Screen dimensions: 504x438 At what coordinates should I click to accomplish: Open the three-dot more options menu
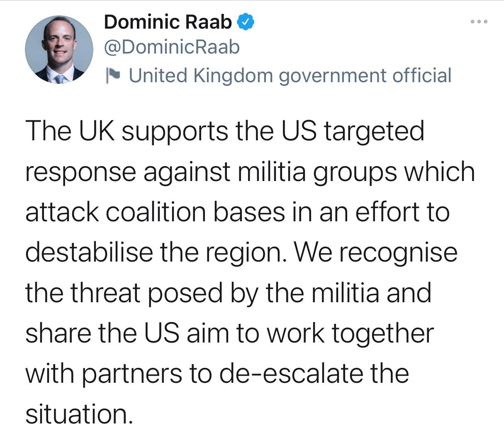coord(479,22)
